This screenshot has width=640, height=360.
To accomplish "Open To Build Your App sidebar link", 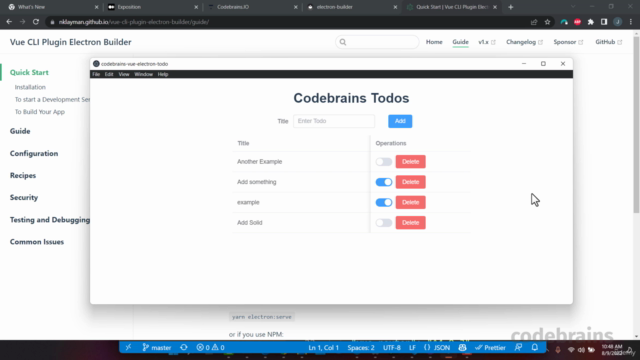I will click(40, 112).
